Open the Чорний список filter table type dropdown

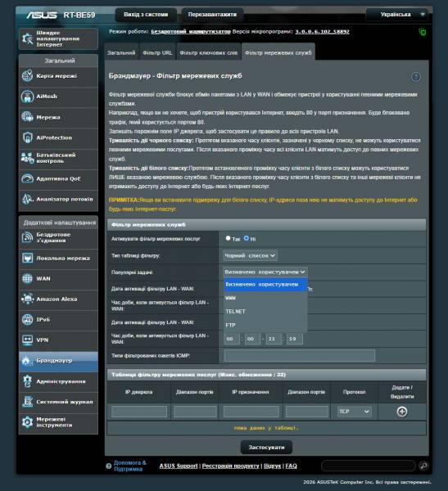250,255
